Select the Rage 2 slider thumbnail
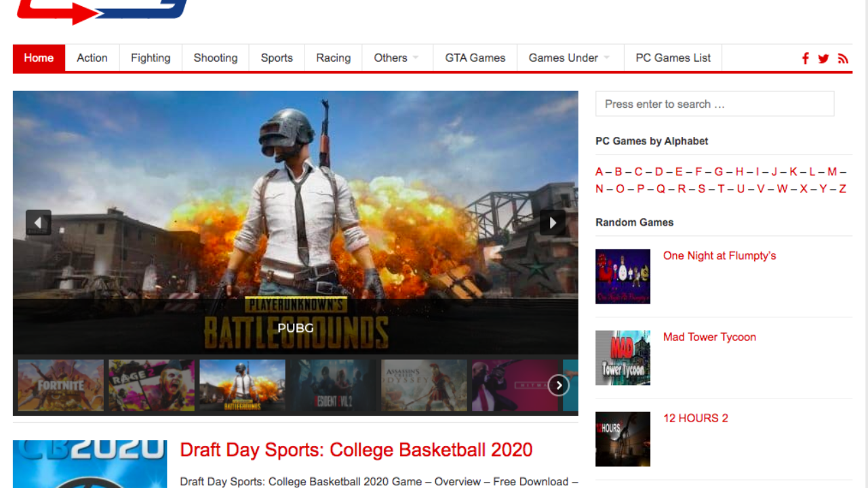The width and height of the screenshot is (868, 488). coord(152,385)
